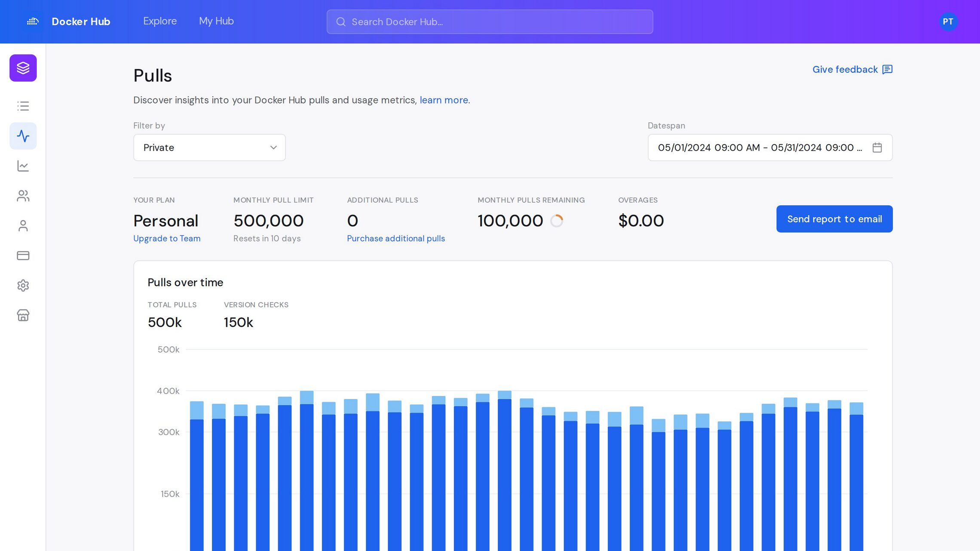The height and width of the screenshot is (551, 980).
Task: Select the activity pulse usage icon
Action: [x=23, y=136]
